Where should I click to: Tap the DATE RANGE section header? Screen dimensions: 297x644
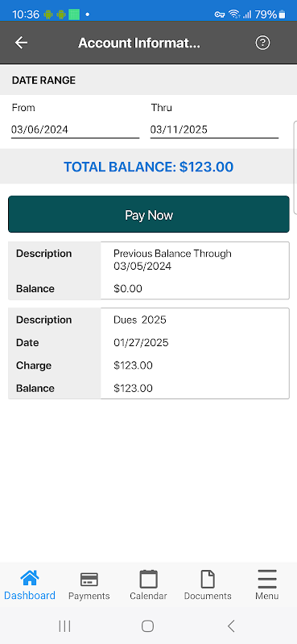43,80
